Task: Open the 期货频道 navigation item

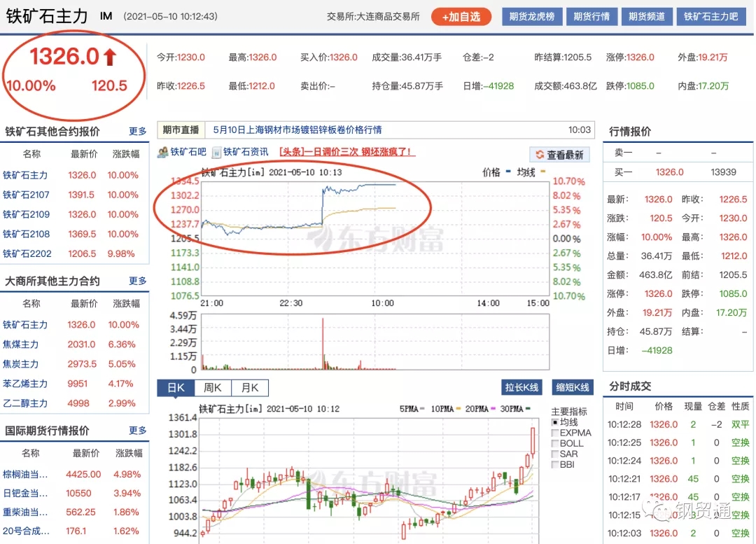Action: (646, 16)
